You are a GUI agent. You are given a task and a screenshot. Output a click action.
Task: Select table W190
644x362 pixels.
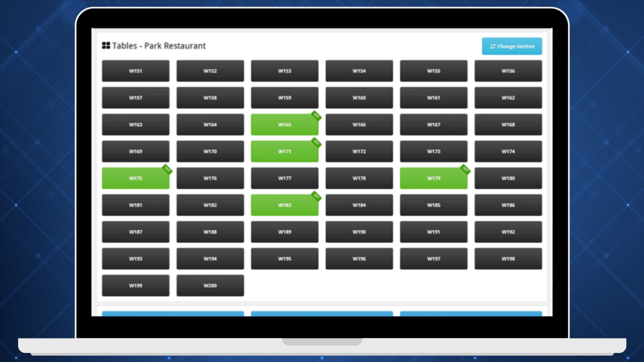point(359,232)
